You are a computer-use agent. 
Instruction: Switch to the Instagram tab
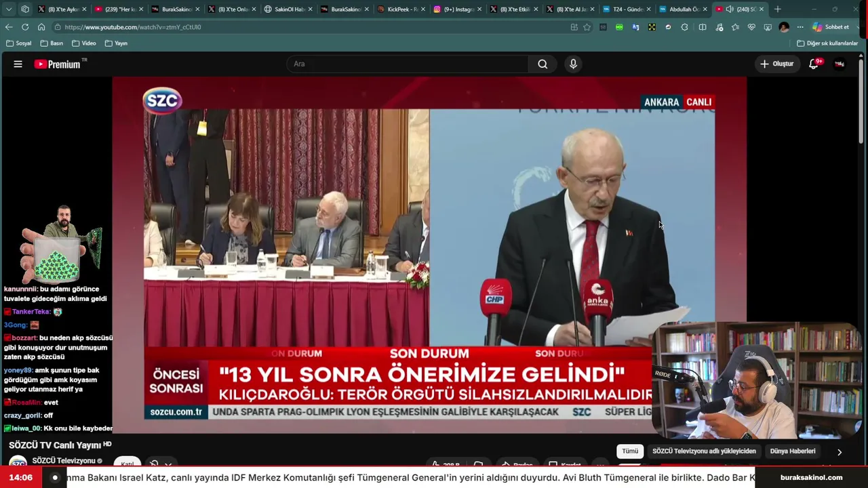[458, 9]
